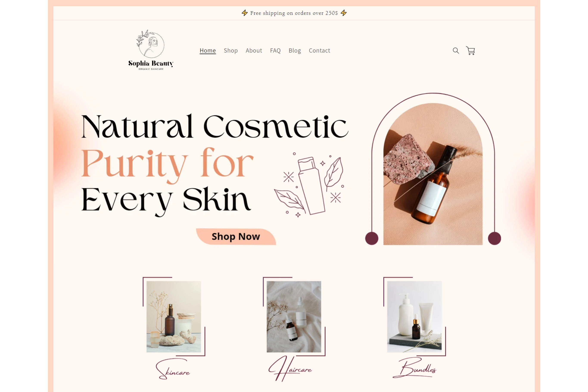
Task: Open the Bundles category photo
Action: coord(414,316)
